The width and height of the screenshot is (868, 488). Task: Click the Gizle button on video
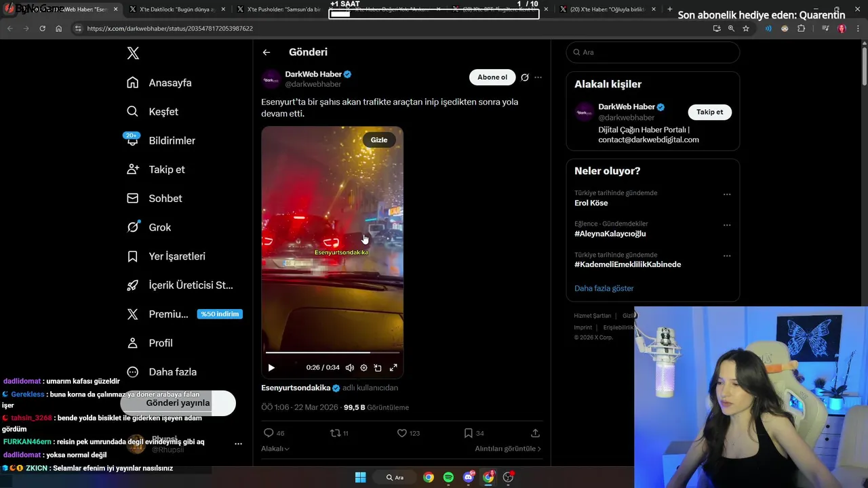(379, 140)
